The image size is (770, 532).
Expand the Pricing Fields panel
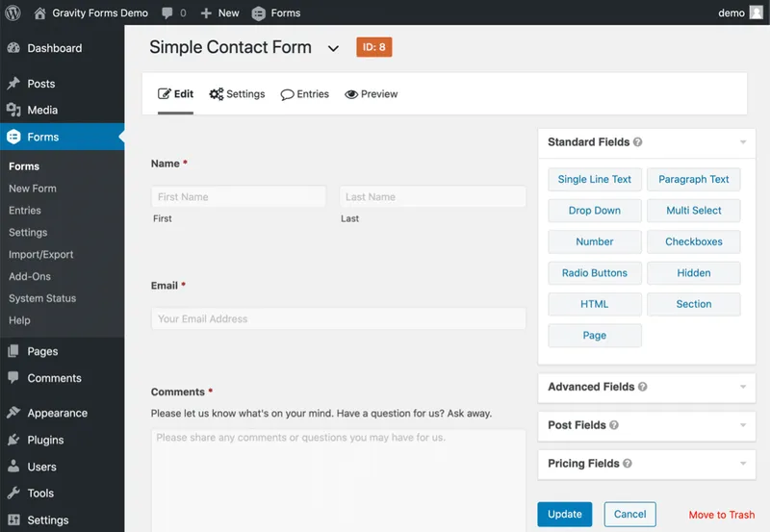(x=743, y=464)
